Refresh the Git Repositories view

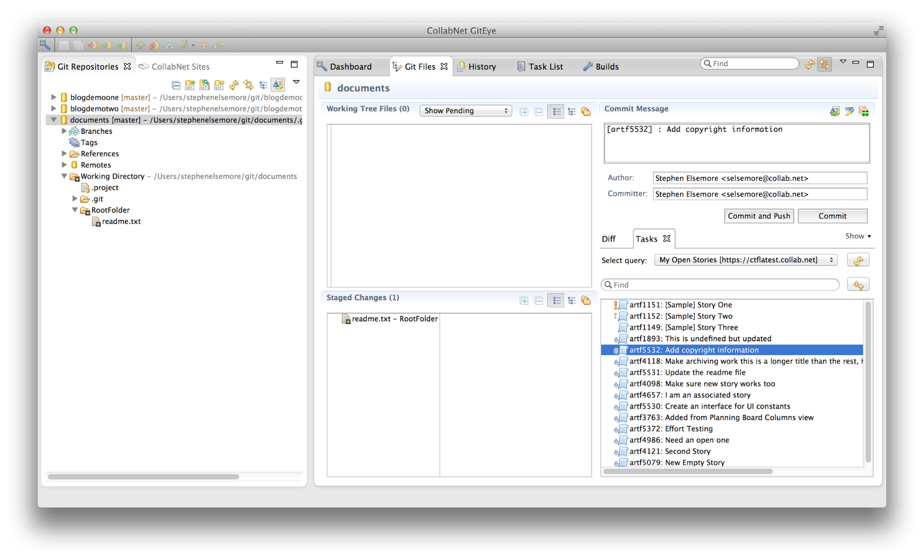pyautogui.click(x=234, y=85)
